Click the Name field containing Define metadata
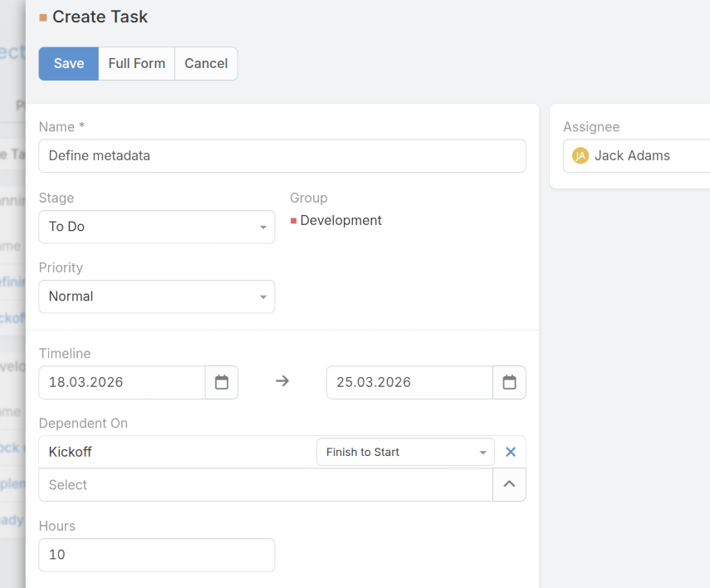Screen dimensions: 710x588 pos(282,155)
